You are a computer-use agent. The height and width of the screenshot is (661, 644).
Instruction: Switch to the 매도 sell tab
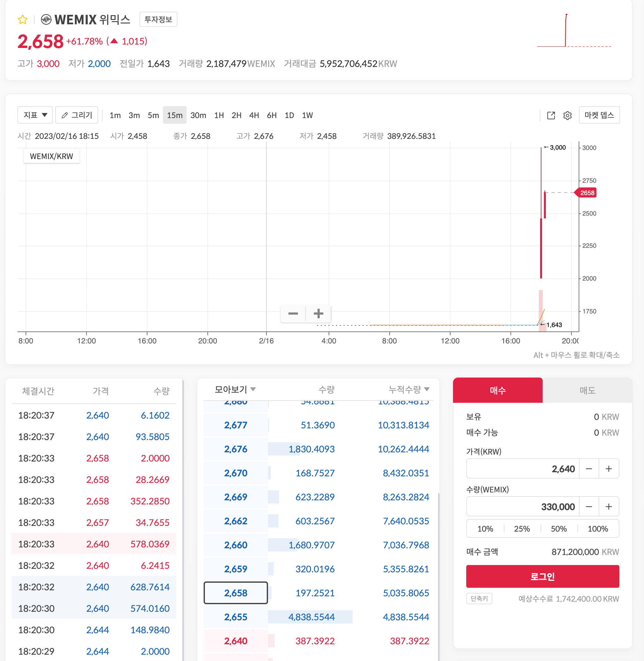click(x=587, y=390)
